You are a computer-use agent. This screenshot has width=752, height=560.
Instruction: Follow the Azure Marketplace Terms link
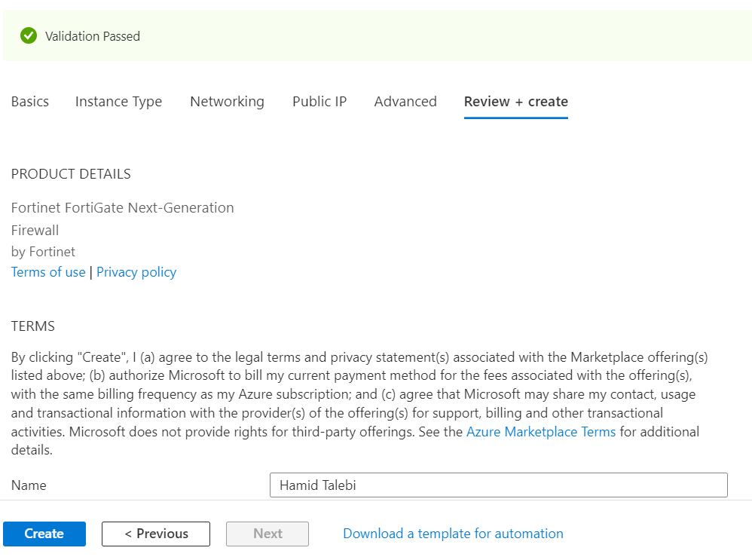(x=541, y=432)
